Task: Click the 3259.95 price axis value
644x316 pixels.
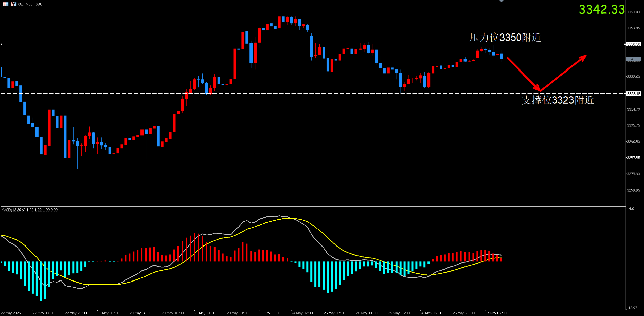Action: point(634,190)
